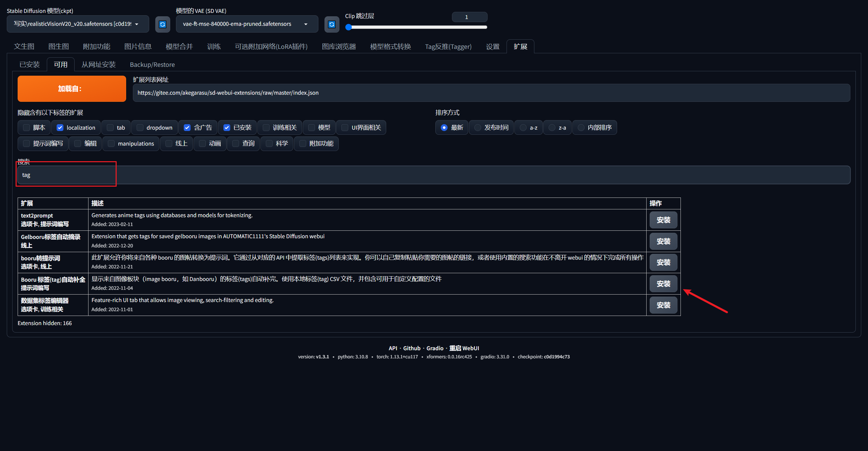
Task: Enable the dropdown hide tag checkbox
Action: click(140, 128)
